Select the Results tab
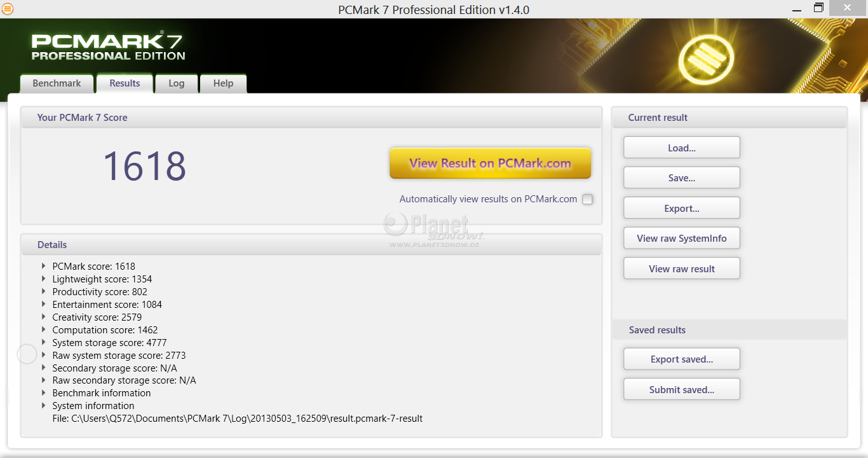The height and width of the screenshot is (458, 868). tap(125, 83)
